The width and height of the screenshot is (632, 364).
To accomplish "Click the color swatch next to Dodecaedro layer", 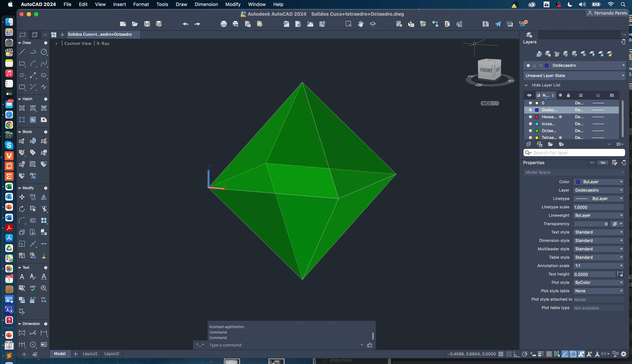I will pos(537,110).
